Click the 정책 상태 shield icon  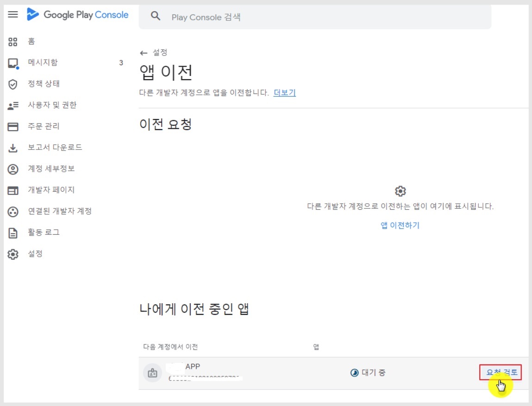pos(13,84)
